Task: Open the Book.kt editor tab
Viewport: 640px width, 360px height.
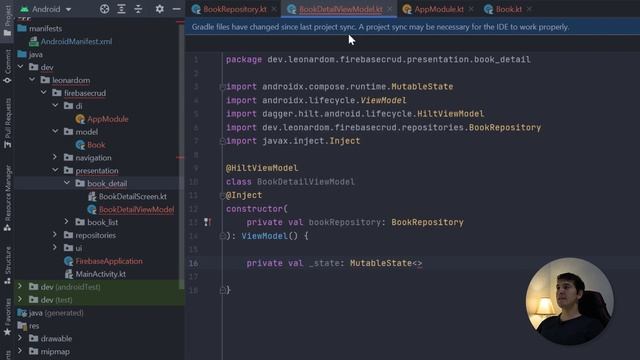Action: point(503,9)
